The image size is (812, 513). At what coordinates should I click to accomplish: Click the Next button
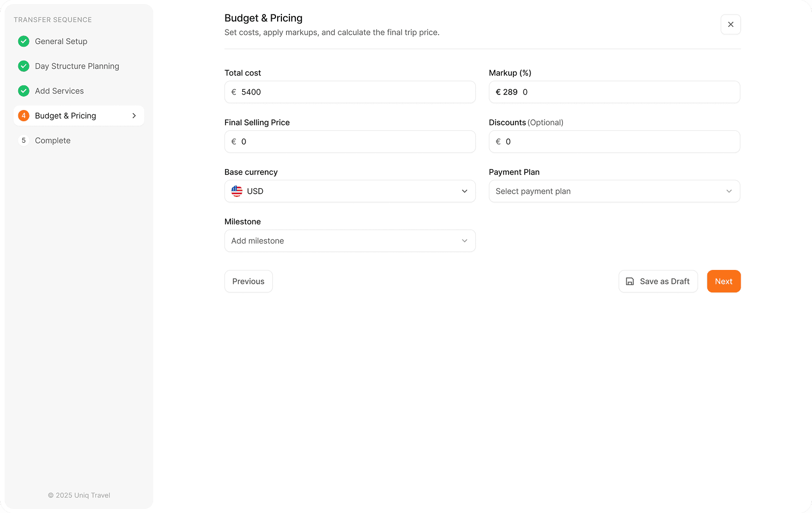pyautogui.click(x=723, y=281)
